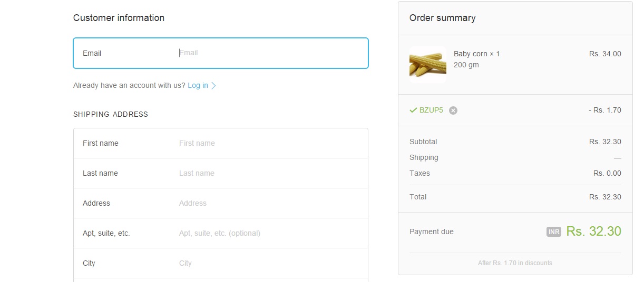Open the Baby corn product thumbnail
This screenshot has height=282, width=644.
click(x=427, y=64)
